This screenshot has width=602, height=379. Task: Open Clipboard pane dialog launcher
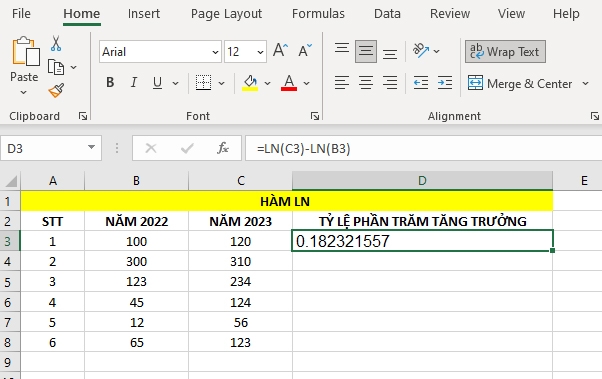pos(83,116)
